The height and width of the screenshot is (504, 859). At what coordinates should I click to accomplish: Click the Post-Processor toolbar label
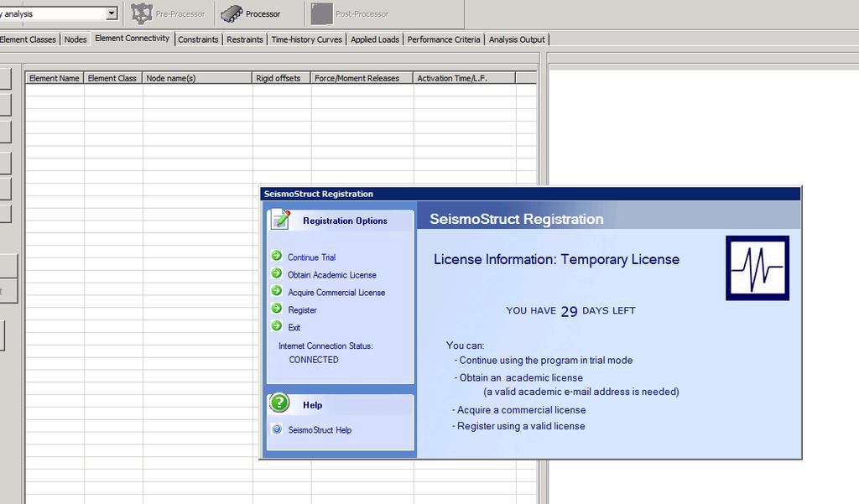[x=362, y=14]
